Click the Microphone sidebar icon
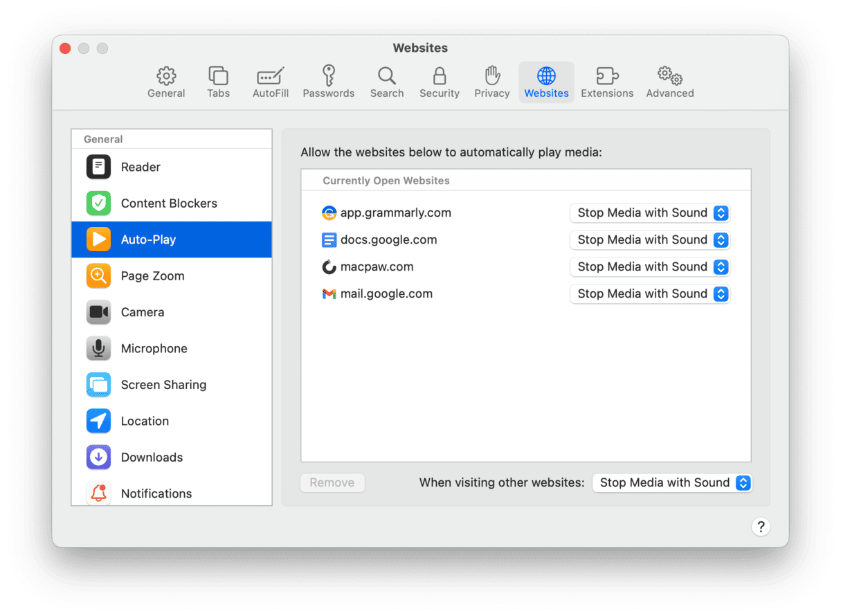Image resolution: width=841 pixels, height=616 pixels. (x=98, y=348)
